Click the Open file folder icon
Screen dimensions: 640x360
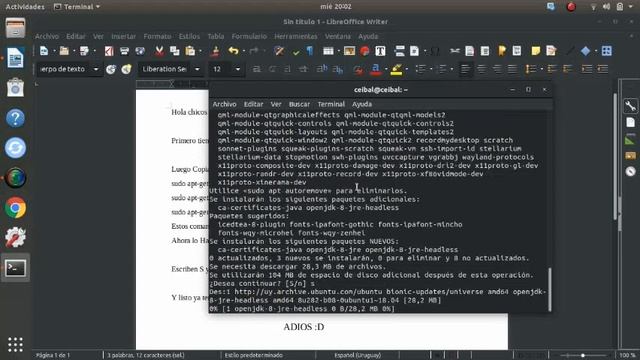(64, 51)
